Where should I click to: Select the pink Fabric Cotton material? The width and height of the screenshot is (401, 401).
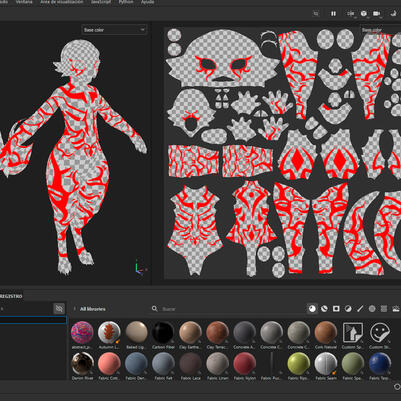pos(109,363)
